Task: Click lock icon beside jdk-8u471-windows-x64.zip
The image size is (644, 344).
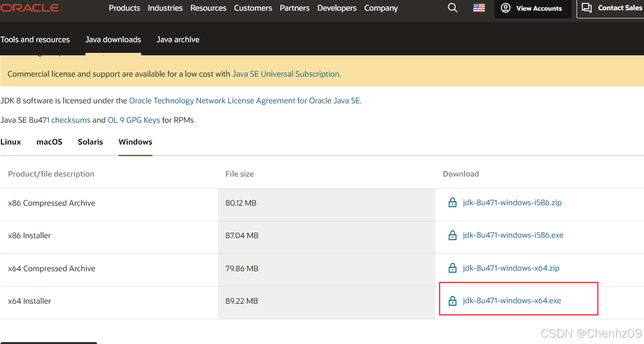Action: 453,268
